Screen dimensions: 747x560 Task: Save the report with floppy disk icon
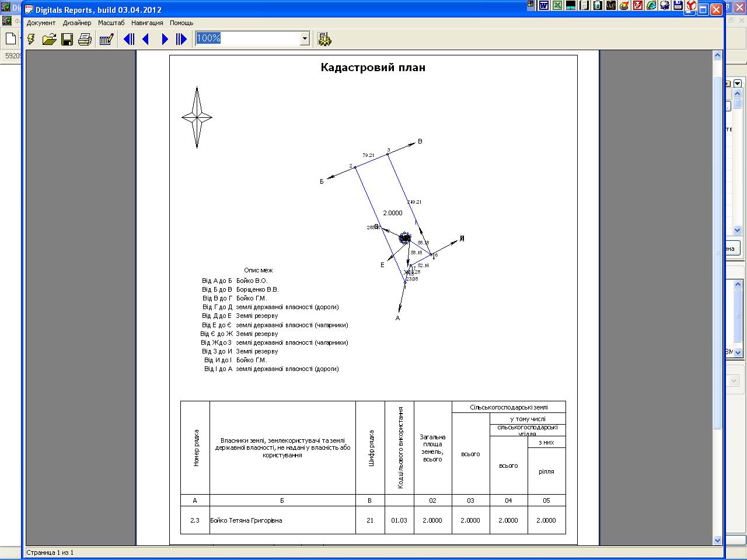[67, 39]
